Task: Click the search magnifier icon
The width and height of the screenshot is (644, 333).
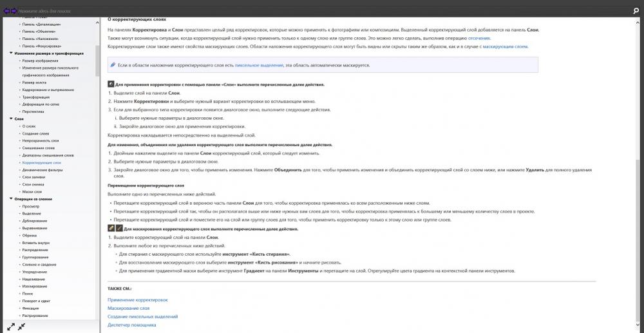Action: (636, 11)
